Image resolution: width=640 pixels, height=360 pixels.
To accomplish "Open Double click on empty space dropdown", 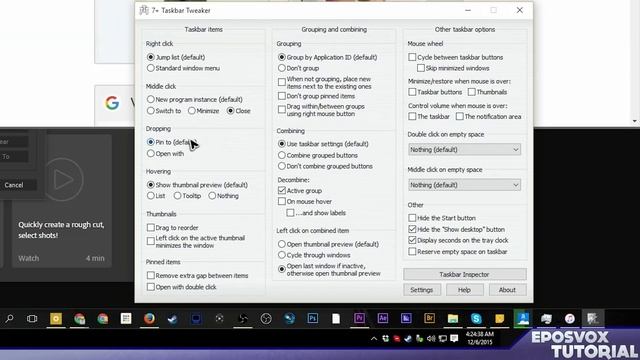I will pyautogui.click(x=464, y=150).
